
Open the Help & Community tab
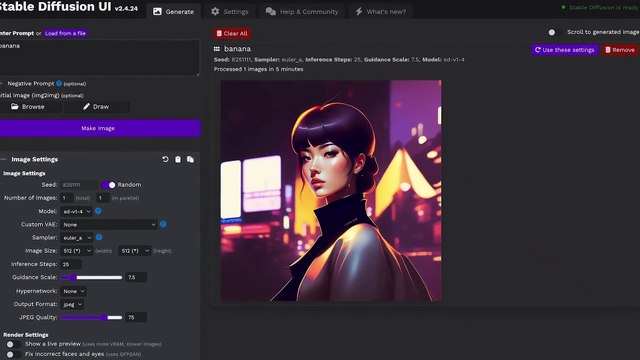302,11
